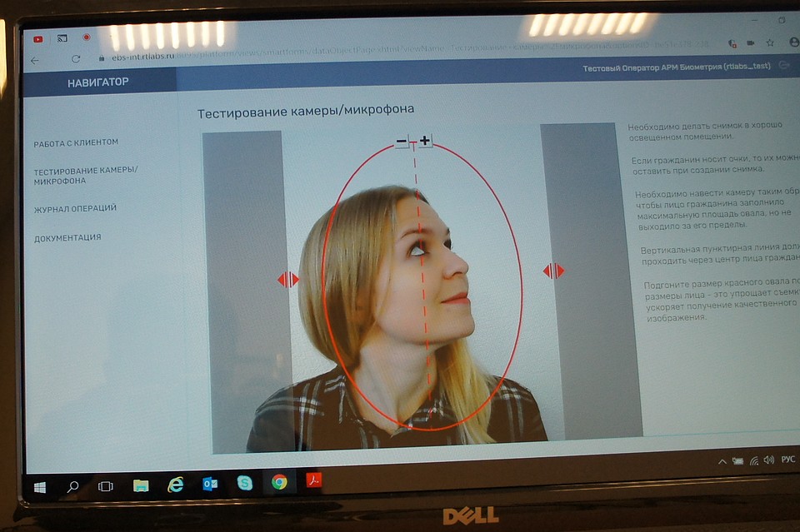Open Журнал операций in sidebar
800x532 pixels.
coord(75,208)
